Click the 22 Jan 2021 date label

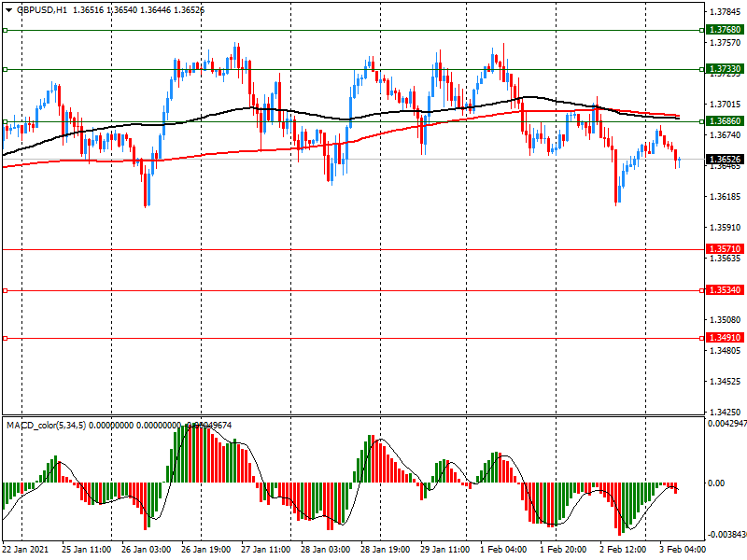[27, 551]
